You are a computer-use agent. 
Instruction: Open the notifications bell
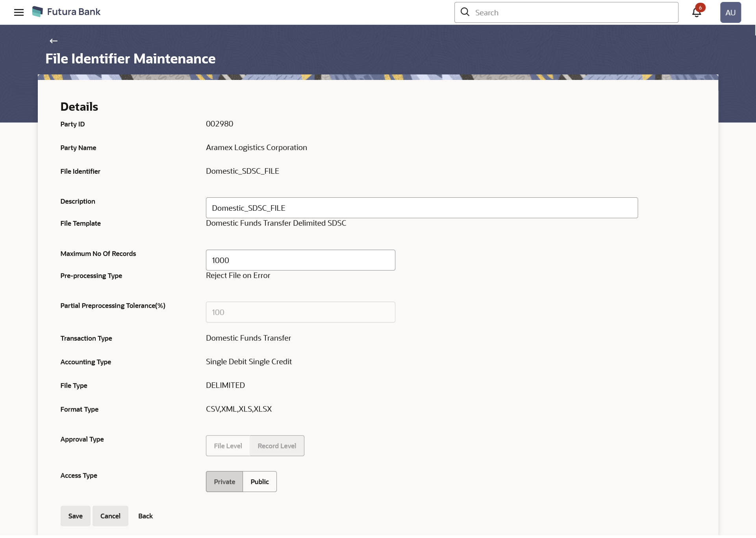pyautogui.click(x=696, y=13)
